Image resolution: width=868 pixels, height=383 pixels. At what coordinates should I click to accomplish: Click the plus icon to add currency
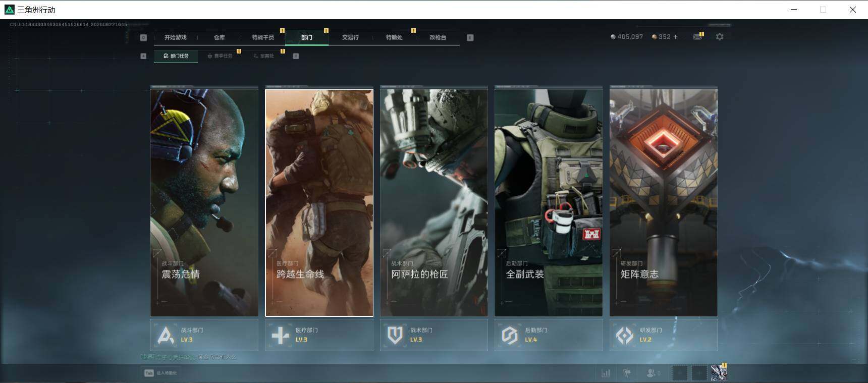click(676, 37)
